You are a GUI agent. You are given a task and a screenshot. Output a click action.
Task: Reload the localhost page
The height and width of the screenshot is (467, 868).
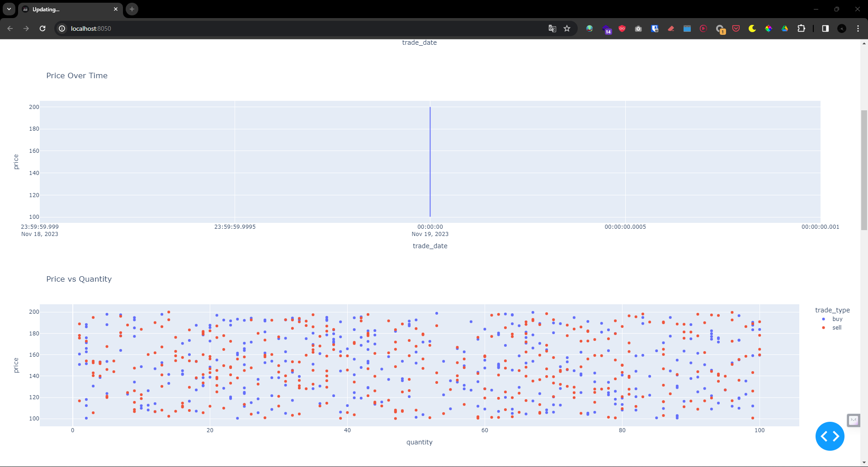[x=42, y=28]
